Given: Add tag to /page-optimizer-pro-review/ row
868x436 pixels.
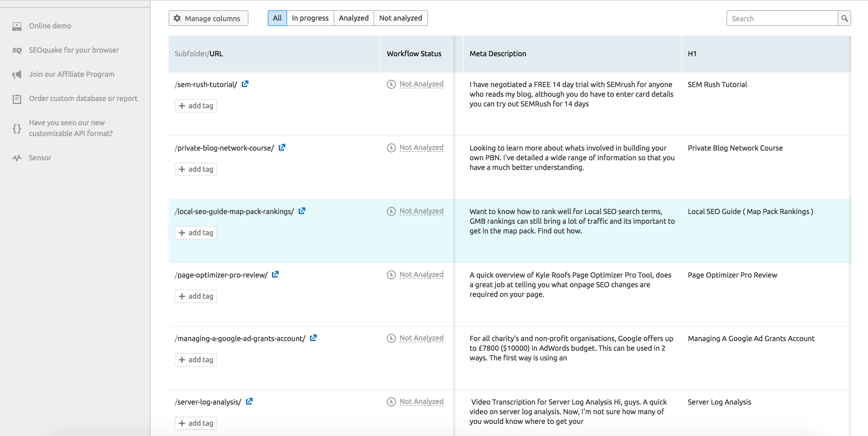Looking at the screenshot, I should [x=196, y=296].
